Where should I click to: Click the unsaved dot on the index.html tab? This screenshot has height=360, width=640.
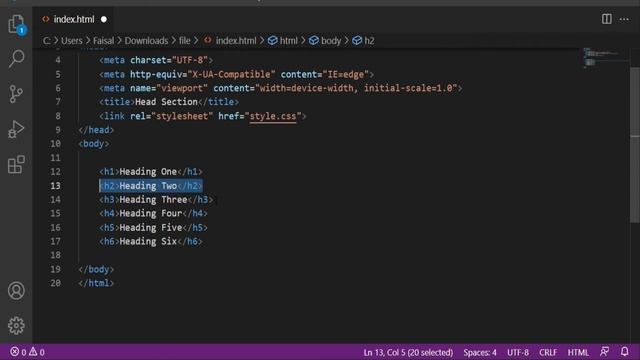(x=104, y=19)
